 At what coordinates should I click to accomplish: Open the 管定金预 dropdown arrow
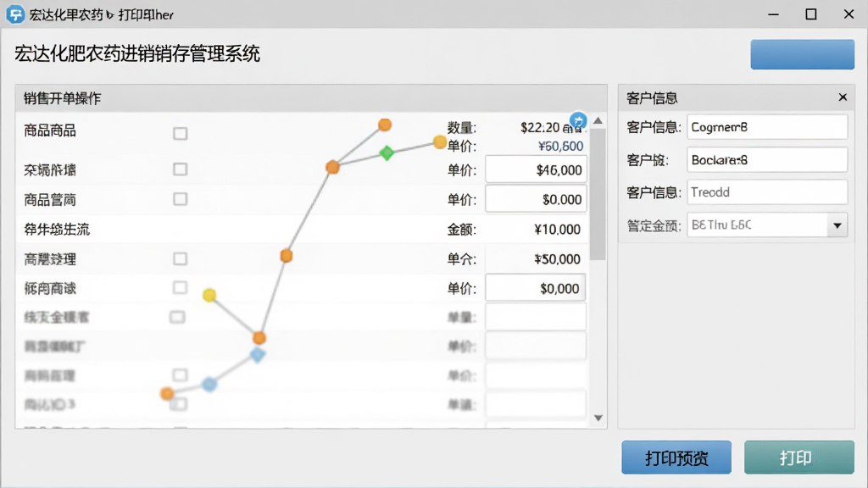(x=837, y=225)
